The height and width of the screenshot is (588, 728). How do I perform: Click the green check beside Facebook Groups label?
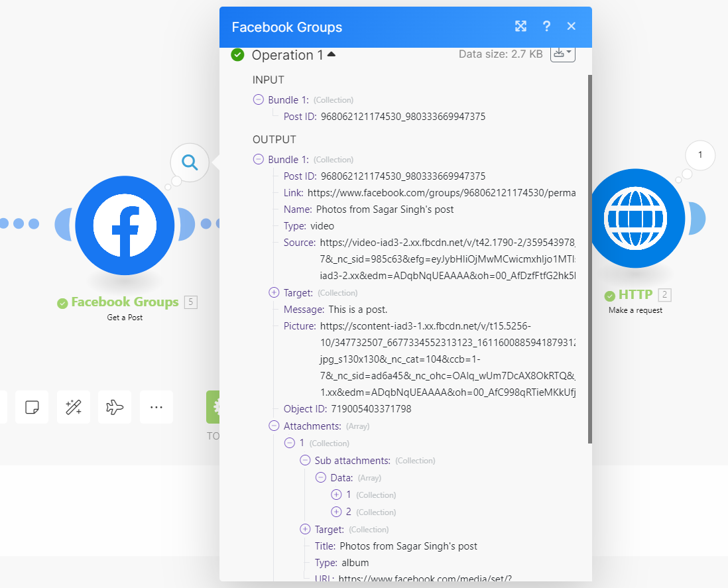tap(62, 303)
